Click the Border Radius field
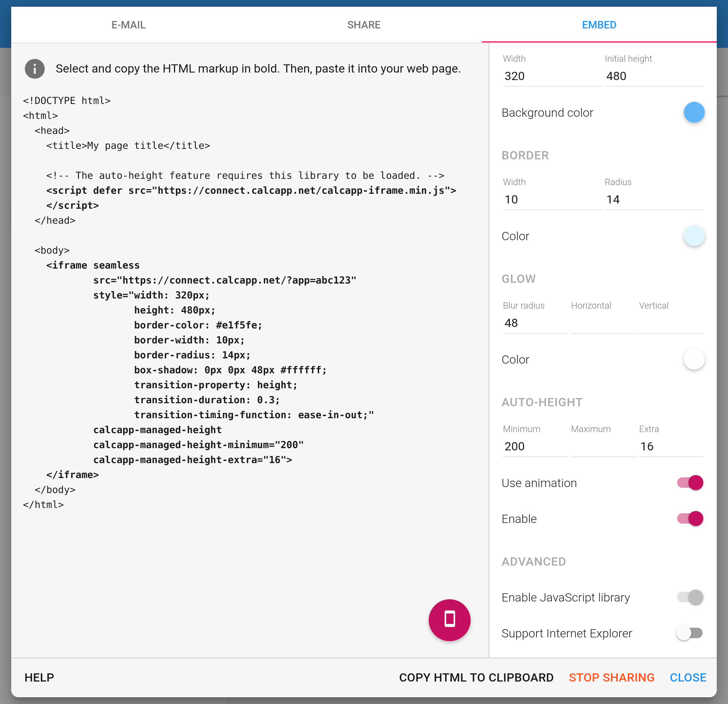The height and width of the screenshot is (704, 728). pos(654,199)
